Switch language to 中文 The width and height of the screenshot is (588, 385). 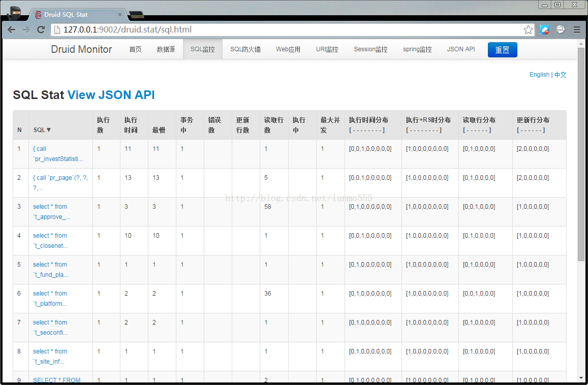(x=560, y=75)
